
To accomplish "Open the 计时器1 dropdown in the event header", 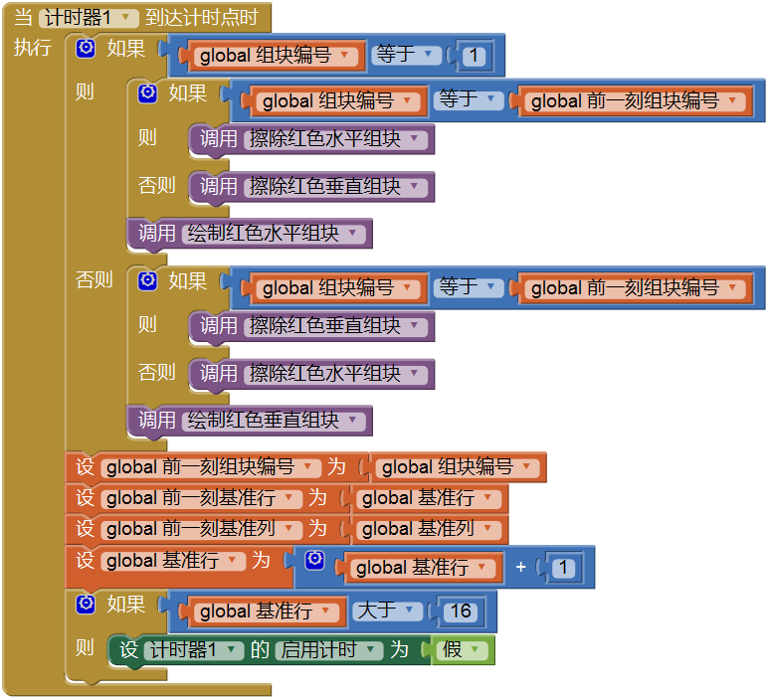I will pos(90,18).
